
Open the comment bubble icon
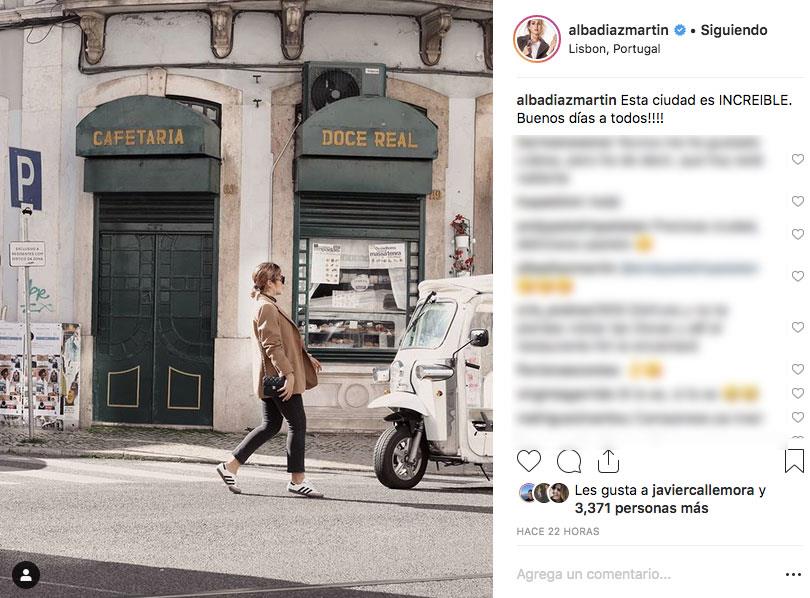click(x=569, y=461)
